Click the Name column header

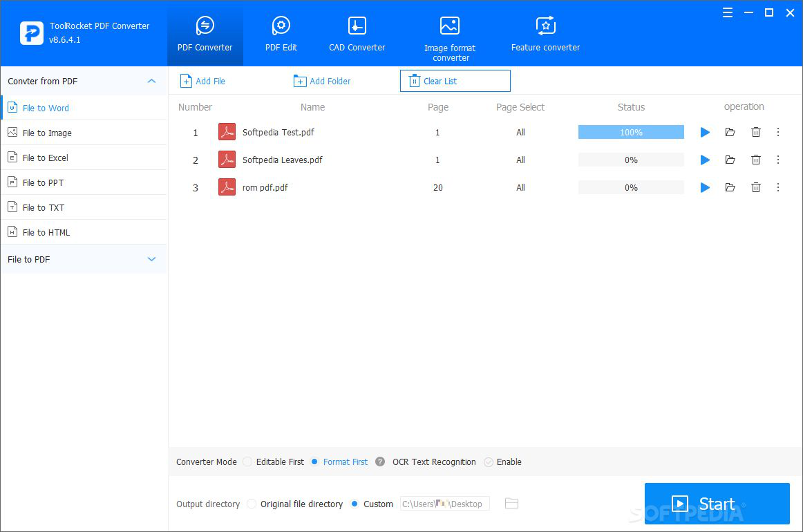312,107
